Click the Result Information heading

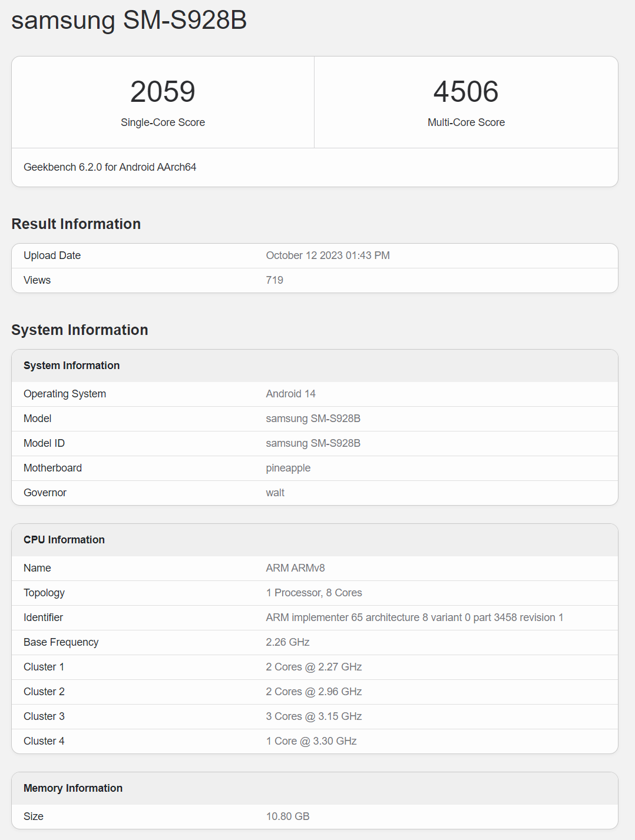point(75,224)
